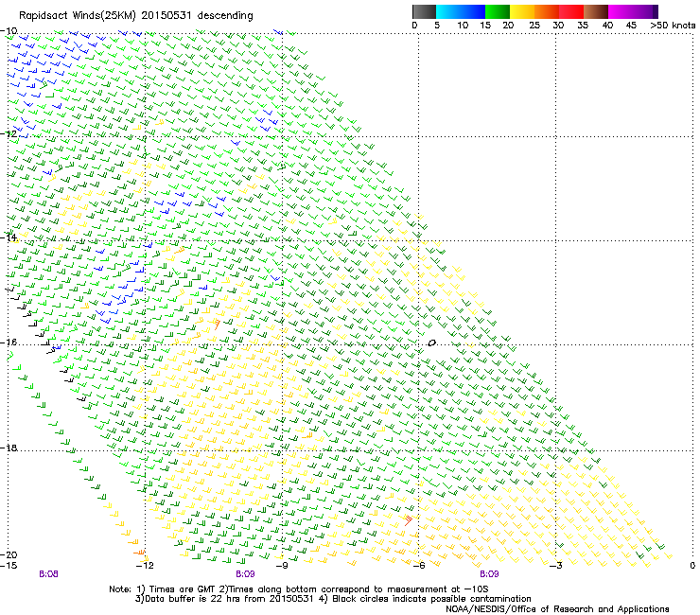700x615 pixels.
Task: Click the brown 35-40 knots legend swatch
Action: point(596,11)
